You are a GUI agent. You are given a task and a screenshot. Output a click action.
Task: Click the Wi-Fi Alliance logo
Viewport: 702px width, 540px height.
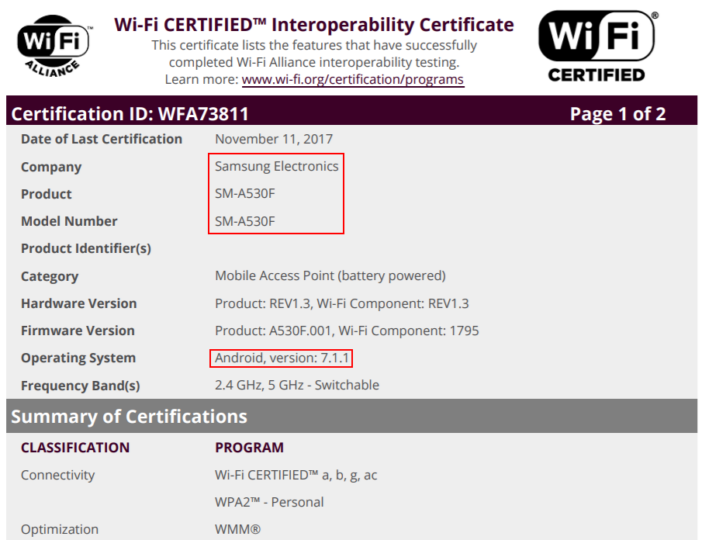53,46
